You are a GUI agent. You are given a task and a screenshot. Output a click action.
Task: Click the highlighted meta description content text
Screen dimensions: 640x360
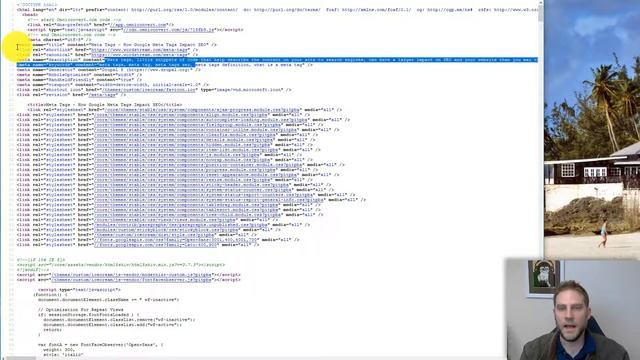coord(321,60)
